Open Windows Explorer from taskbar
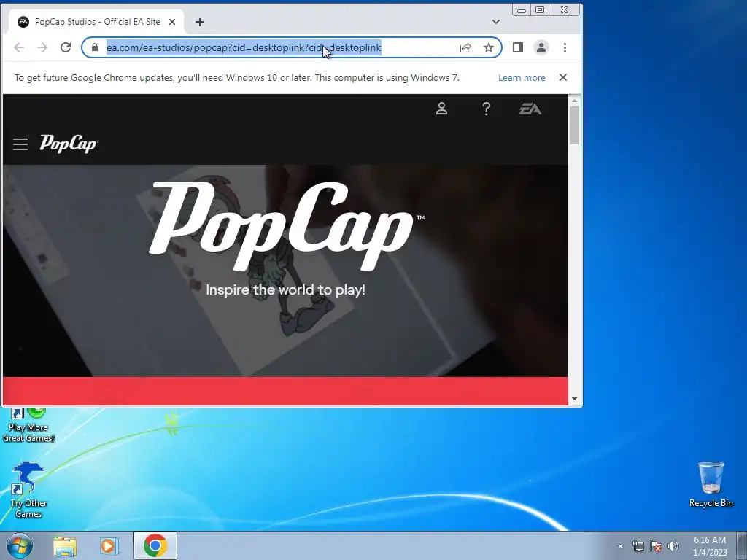 (x=65, y=546)
